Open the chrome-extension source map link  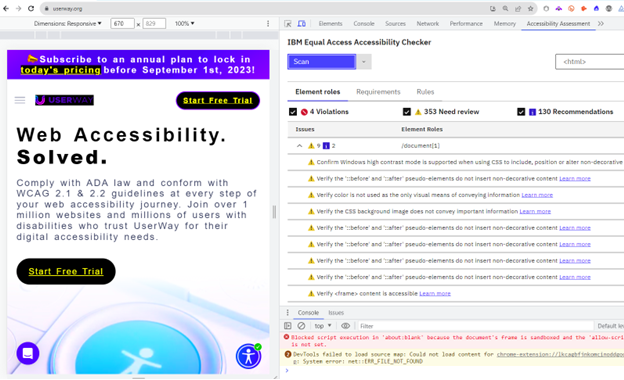(x=560, y=354)
